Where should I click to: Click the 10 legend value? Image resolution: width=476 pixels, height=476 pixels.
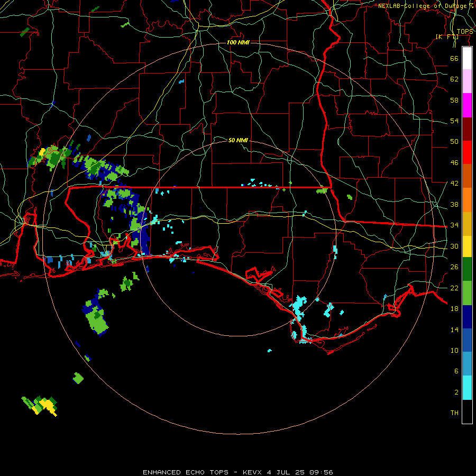click(454, 350)
